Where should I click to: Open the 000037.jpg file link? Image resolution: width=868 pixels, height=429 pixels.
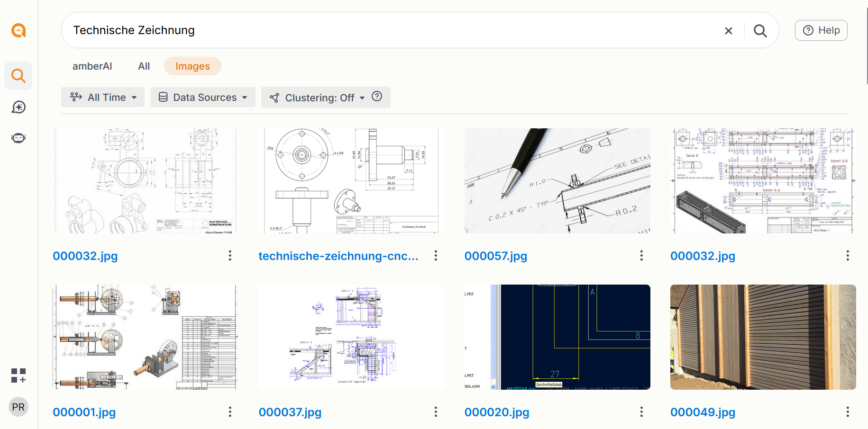click(290, 412)
